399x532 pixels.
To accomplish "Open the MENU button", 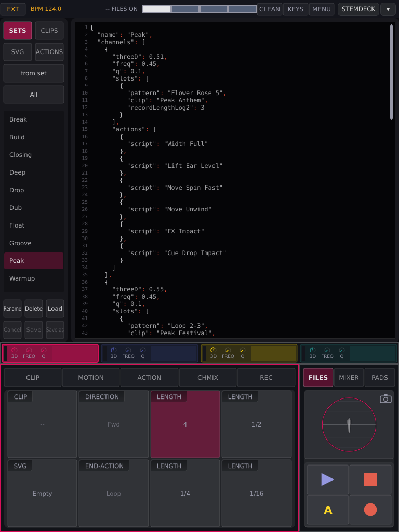I will tap(321, 9).
